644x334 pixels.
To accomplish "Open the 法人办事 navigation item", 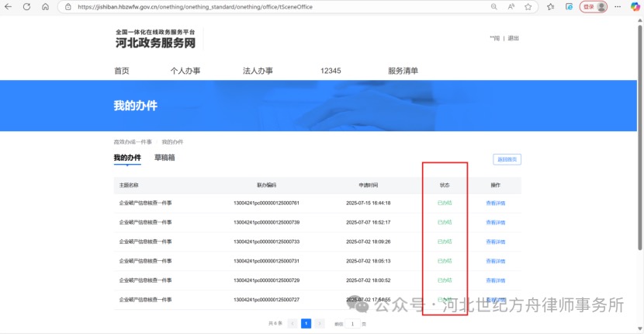I will click(258, 71).
